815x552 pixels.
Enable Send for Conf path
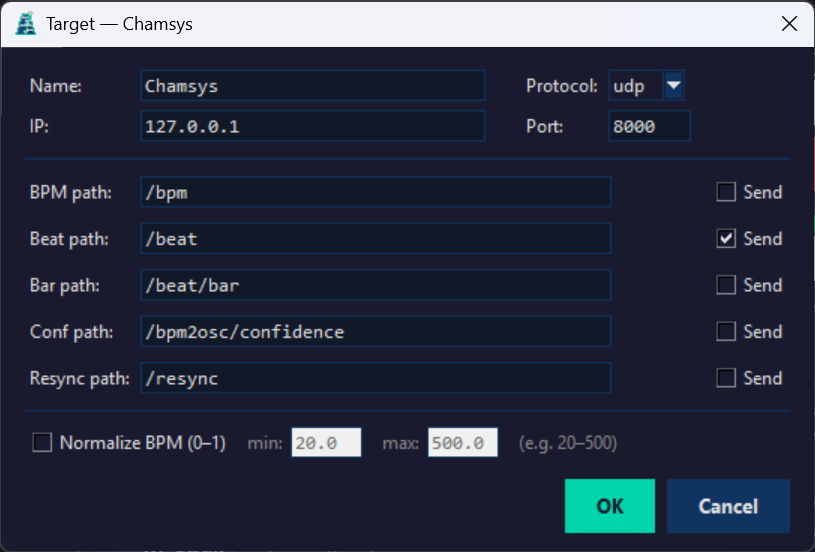[726, 331]
